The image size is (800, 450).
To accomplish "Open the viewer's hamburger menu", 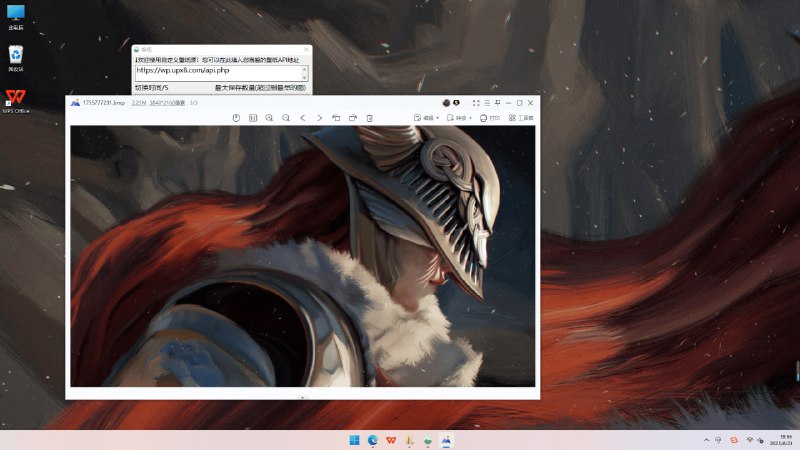I will tap(487, 103).
